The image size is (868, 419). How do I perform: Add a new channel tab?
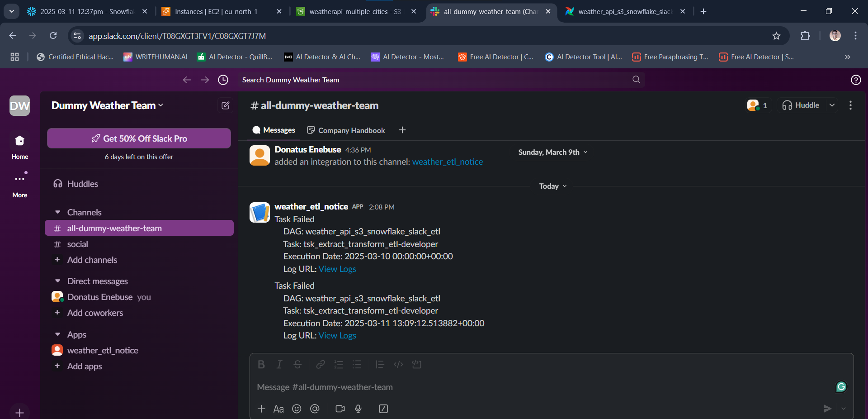(x=402, y=130)
